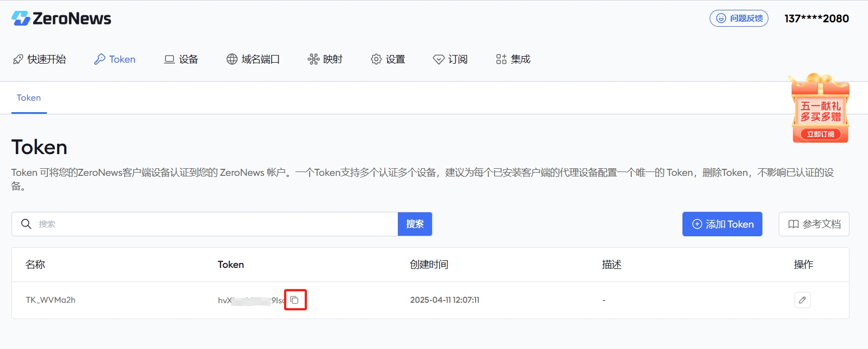Image resolution: width=868 pixels, height=349 pixels.
Task: Open 设置 gear navigation item
Action: pos(388,59)
